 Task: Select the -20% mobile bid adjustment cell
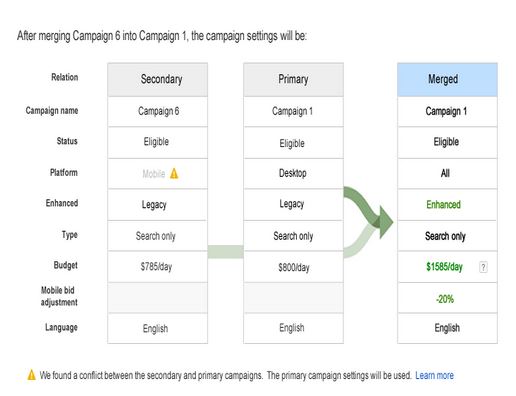(447, 298)
